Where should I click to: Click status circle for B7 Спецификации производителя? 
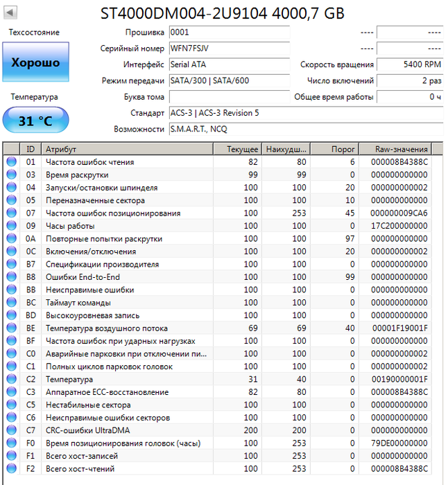[x=12, y=264]
